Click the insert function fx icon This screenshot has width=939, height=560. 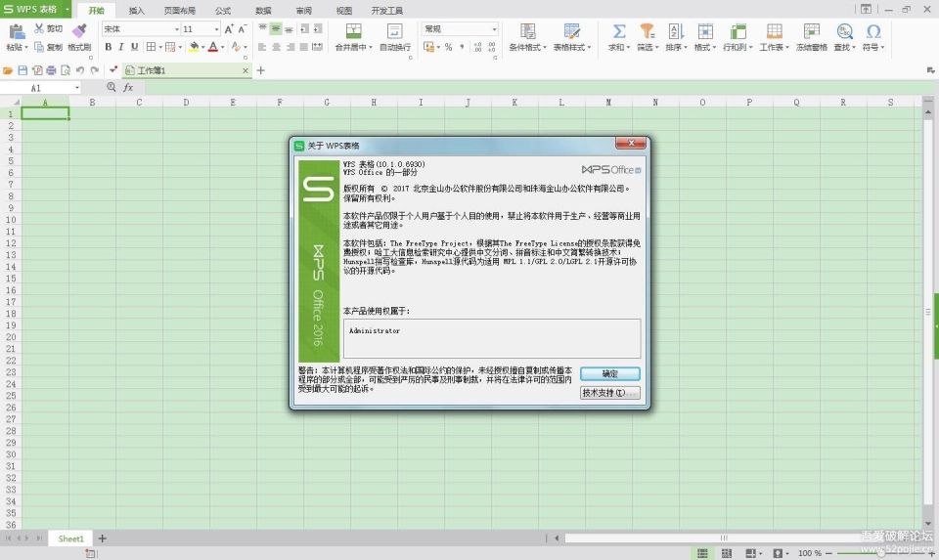[x=128, y=87]
